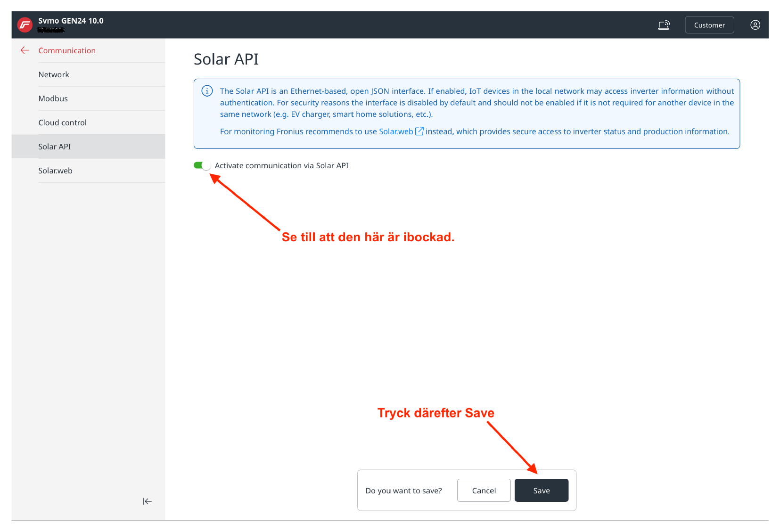Click the 'Do you want to save?' text
The image size is (780, 532).
coord(404,491)
